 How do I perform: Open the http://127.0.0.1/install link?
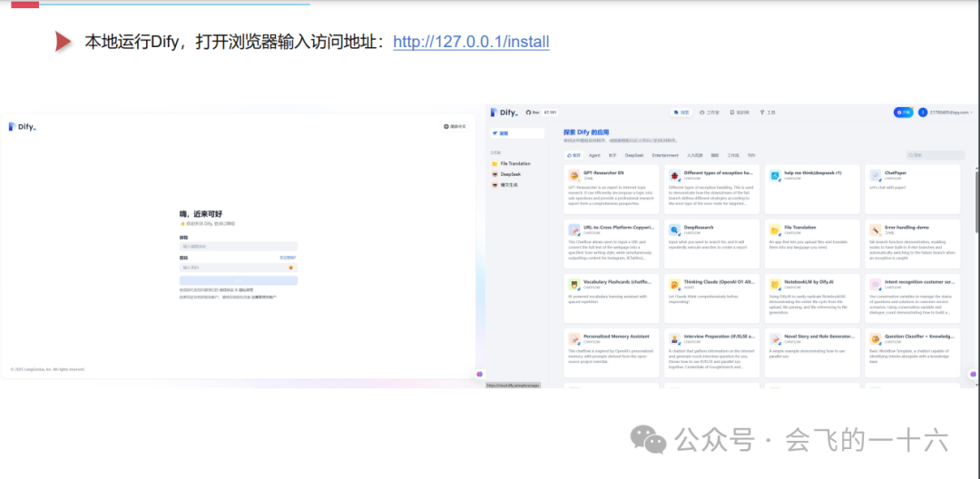click(x=471, y=42)
